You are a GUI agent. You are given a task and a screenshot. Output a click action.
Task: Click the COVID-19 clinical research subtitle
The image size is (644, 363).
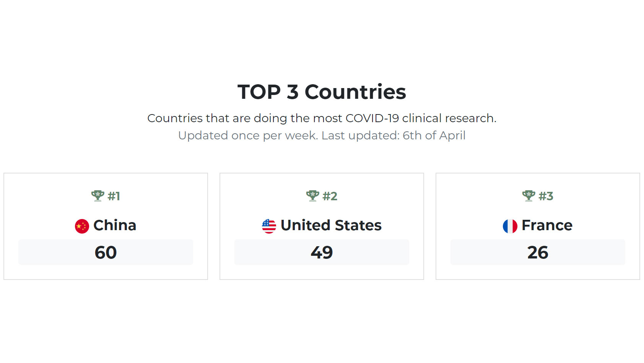click(x=322, y=118)
